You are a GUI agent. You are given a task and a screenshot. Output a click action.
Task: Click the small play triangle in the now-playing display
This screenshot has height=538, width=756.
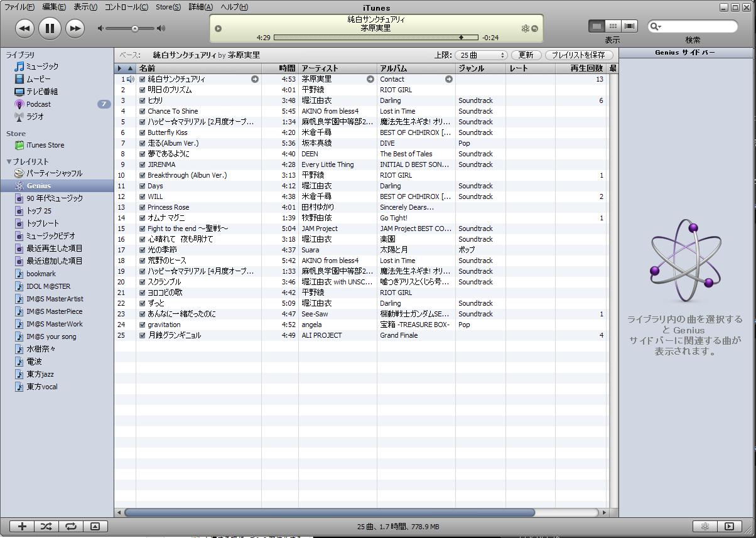218,28
